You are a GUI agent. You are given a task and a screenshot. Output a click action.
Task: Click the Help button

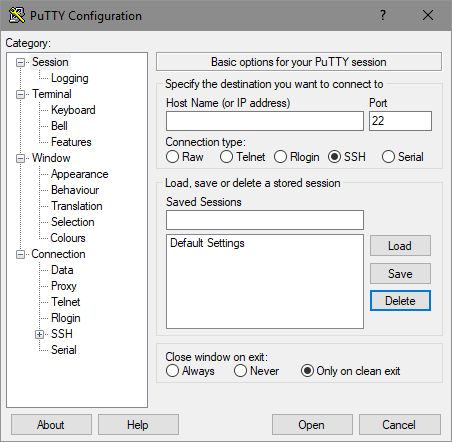point(138,425)
